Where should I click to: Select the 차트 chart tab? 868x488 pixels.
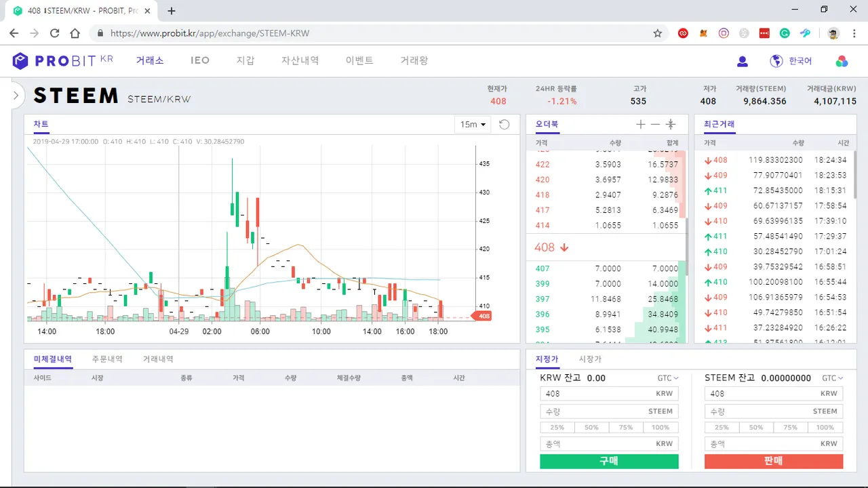click(x=41, y=124)
